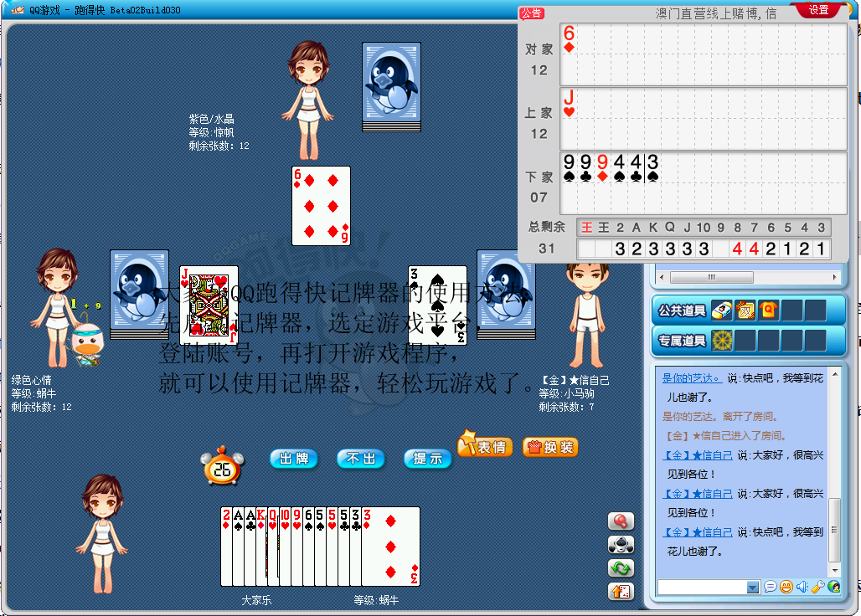Click the right opponent avatar 信自己
Viewport: 861px width, 616px height.
pos(588,316)
